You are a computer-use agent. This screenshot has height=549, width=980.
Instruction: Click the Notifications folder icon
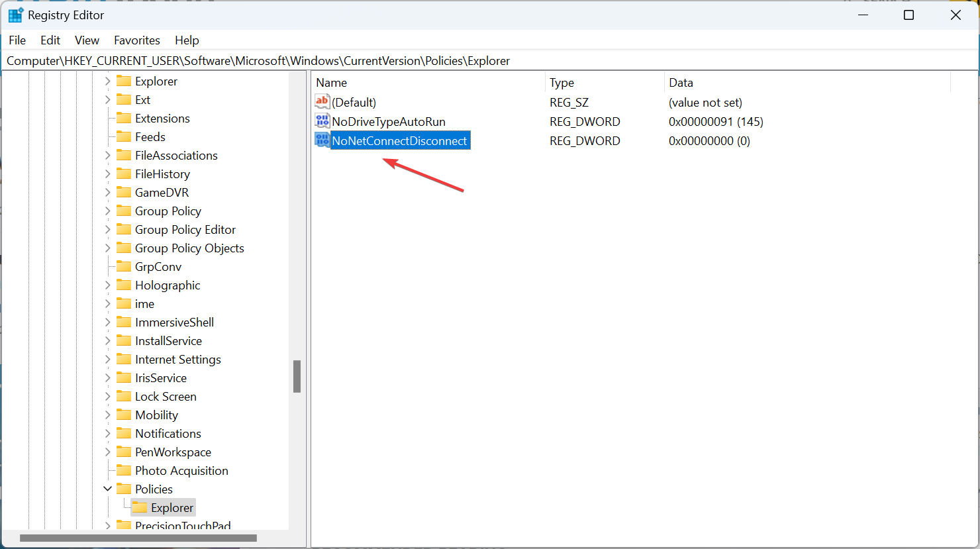[124, 433]
